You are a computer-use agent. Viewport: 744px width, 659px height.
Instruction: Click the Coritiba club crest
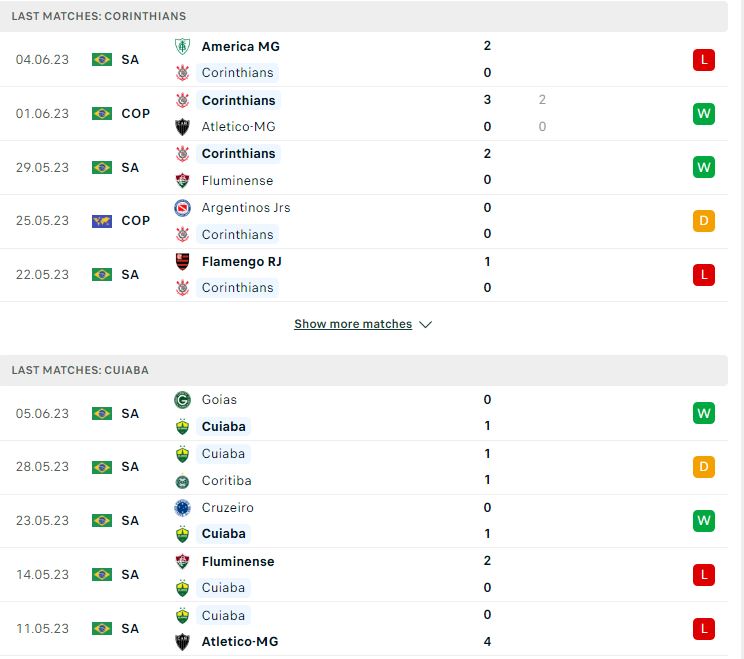(x=182, y=482)
